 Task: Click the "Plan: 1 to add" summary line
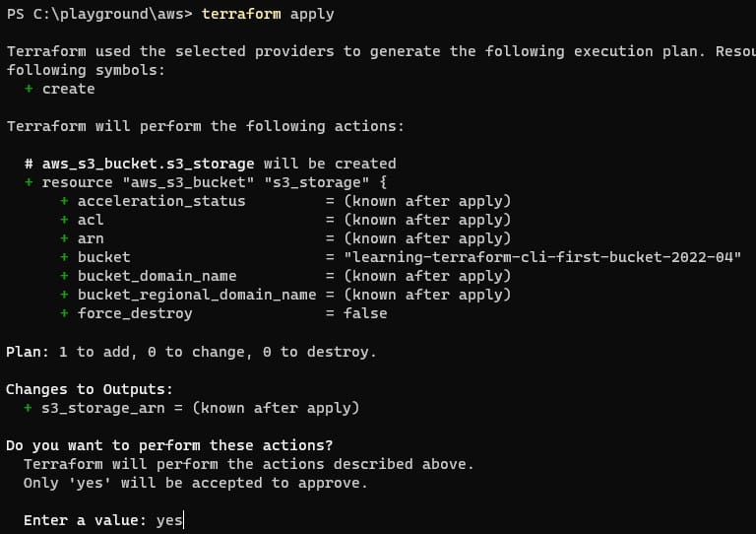[191, 352]
